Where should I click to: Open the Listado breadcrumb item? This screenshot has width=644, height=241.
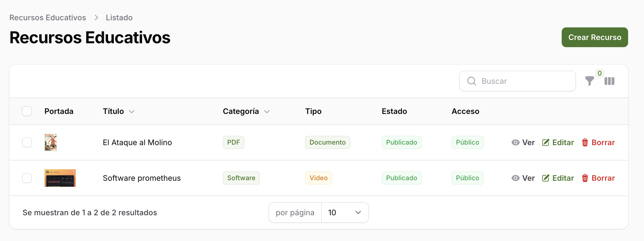click(119, 18)
